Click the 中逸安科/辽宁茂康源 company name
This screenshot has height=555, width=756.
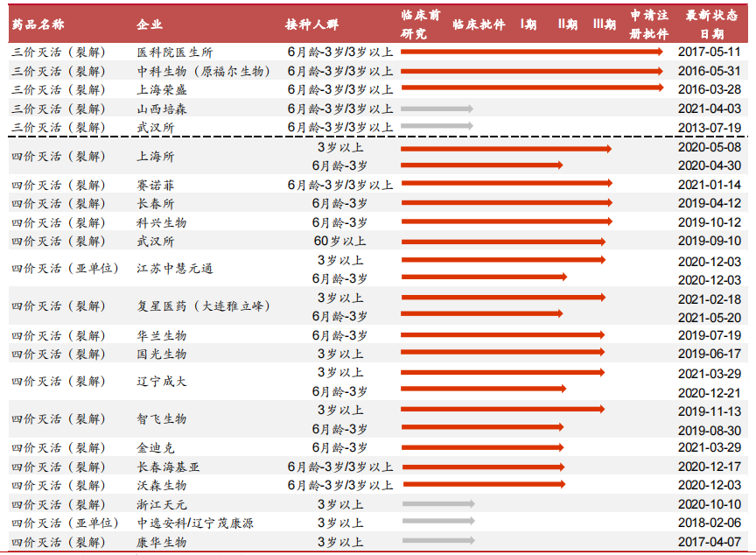195,523
